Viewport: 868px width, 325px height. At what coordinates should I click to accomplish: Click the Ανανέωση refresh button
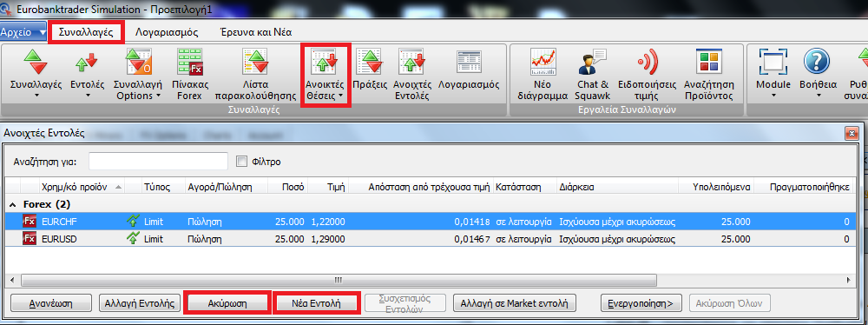pos(50,303)
